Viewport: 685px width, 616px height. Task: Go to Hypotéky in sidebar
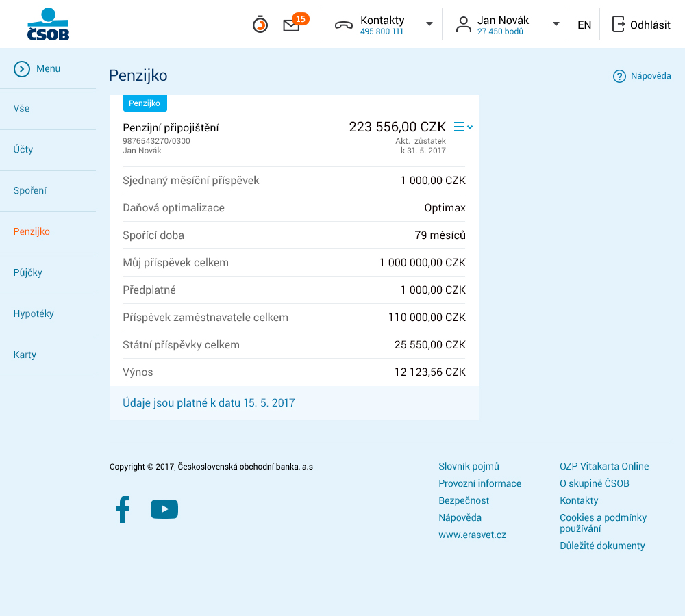(x=34, y=313)
